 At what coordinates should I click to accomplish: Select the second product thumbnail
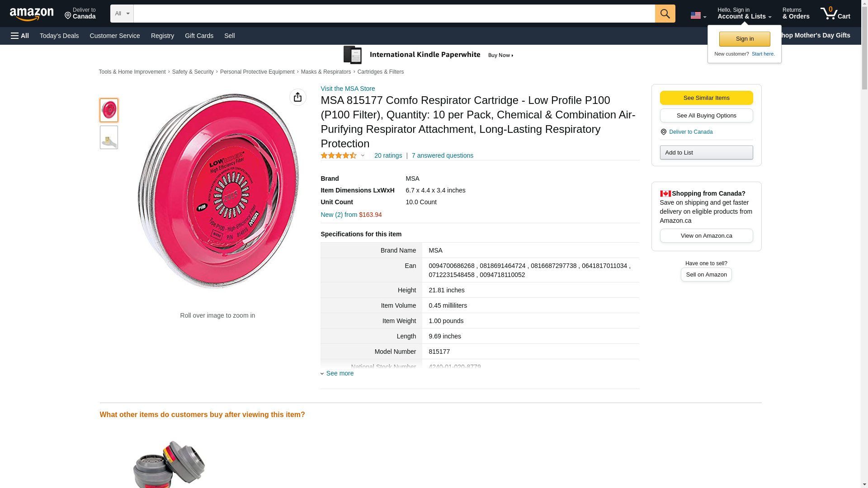pyautogui.click(x=109, y=137)
